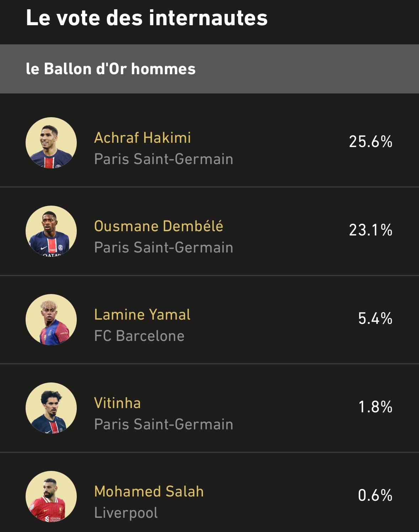Open Ousmane Dembélé's player avatar
Image resolution: width=419 pixels, height=532 pixels.
(x=51, y=231)
